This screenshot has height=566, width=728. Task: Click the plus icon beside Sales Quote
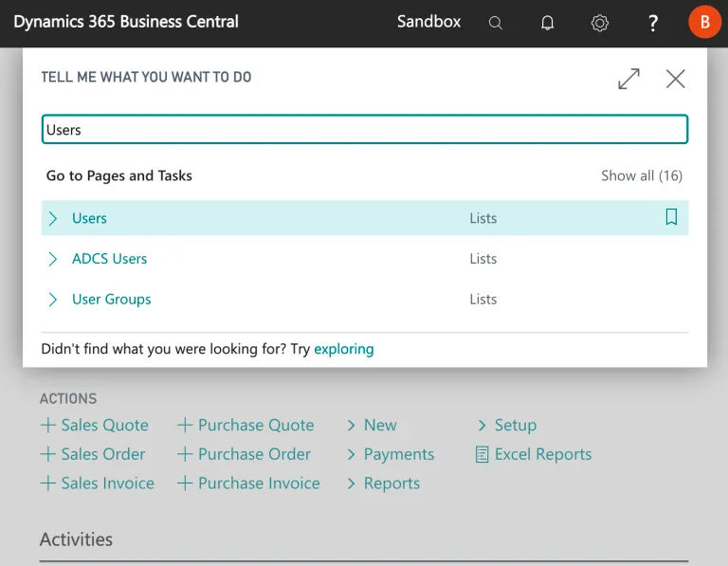(48, 425)
